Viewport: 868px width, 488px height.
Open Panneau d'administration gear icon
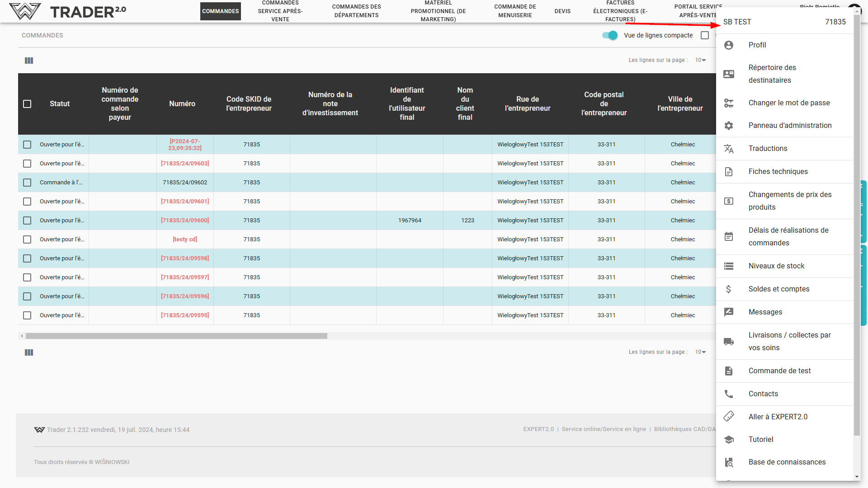pyautogui.click(x=729, y=126)
